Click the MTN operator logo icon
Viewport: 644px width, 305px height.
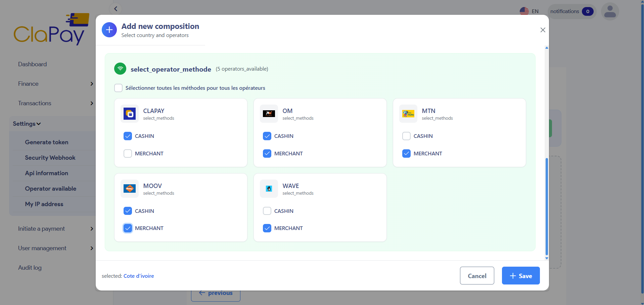tap(408, 114)
